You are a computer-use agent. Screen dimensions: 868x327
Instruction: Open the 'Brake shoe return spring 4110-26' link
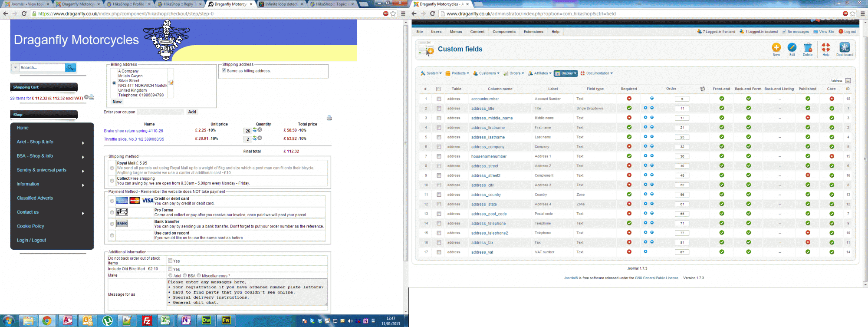point(134,131)
